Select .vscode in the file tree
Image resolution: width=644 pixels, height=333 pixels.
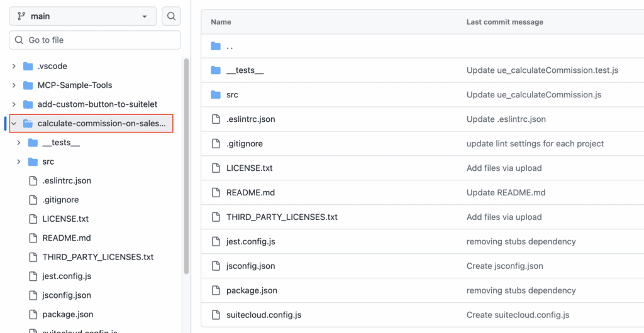(52, 66)
